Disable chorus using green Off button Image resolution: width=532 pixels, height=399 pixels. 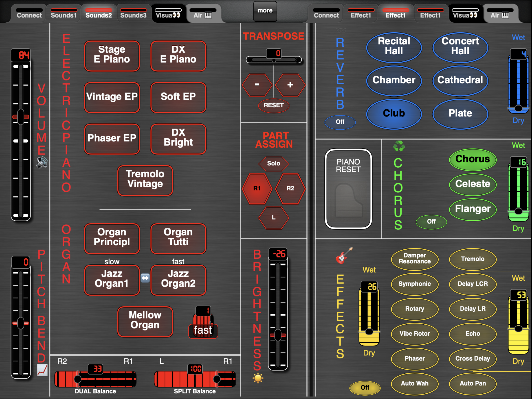431,221
